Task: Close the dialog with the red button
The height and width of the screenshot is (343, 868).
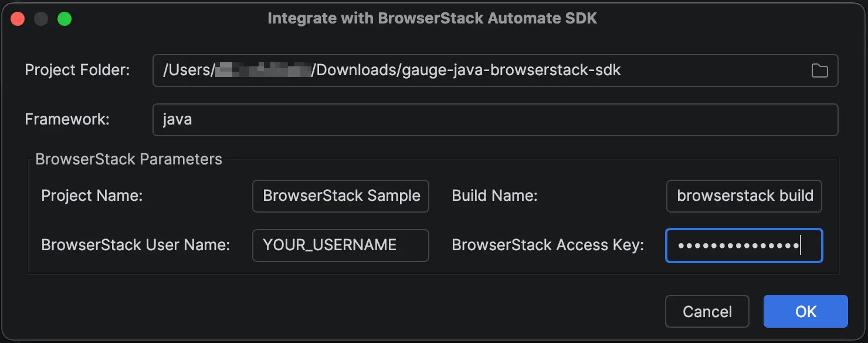Action: point(18,19)
